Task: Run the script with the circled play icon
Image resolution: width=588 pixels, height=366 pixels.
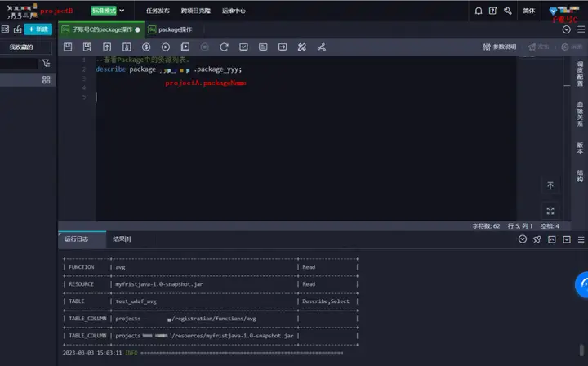Action: [x=166, y=47]
